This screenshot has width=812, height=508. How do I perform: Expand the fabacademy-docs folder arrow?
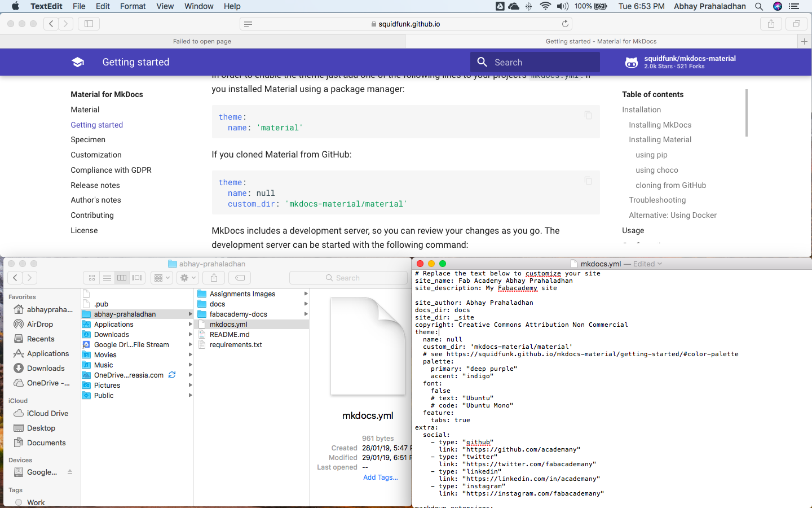[306, 314]
